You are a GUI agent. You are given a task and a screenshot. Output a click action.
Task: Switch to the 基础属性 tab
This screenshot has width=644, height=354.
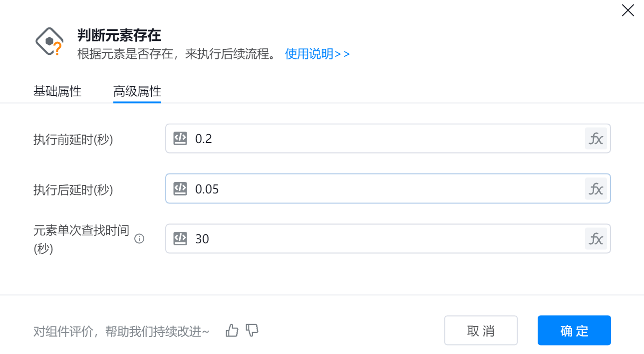[57, 92]
